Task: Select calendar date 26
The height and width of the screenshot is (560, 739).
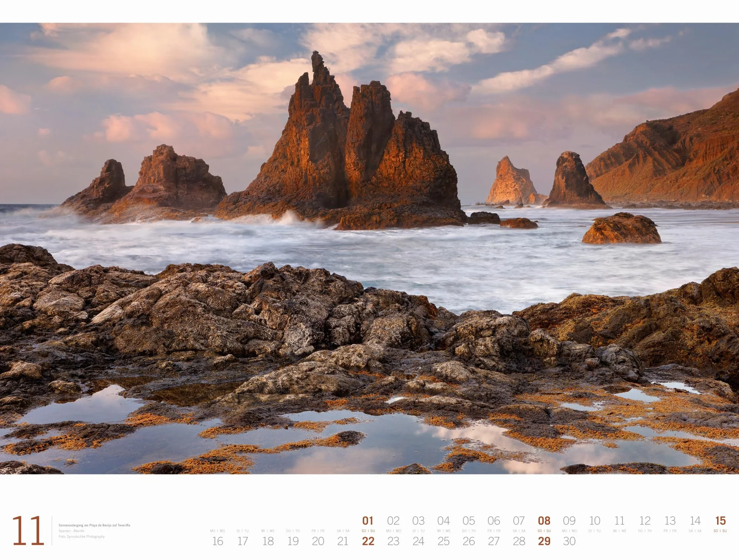Action: [469, 541]
